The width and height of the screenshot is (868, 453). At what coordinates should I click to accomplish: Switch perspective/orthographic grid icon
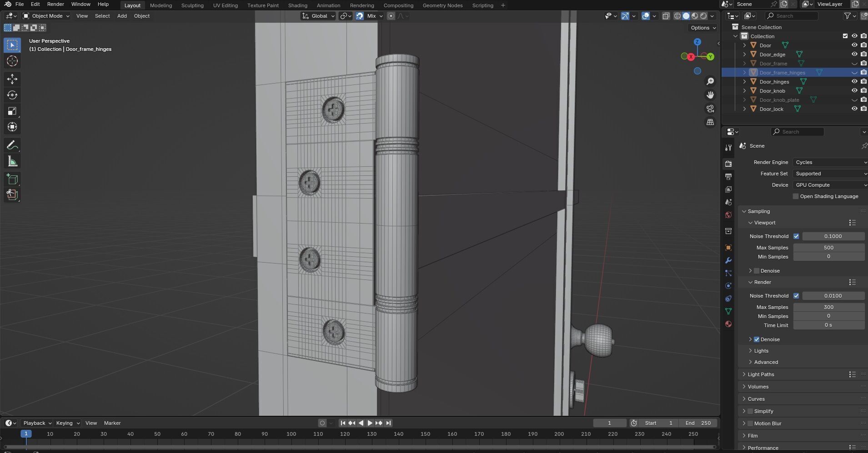click(x=710, y=122)
